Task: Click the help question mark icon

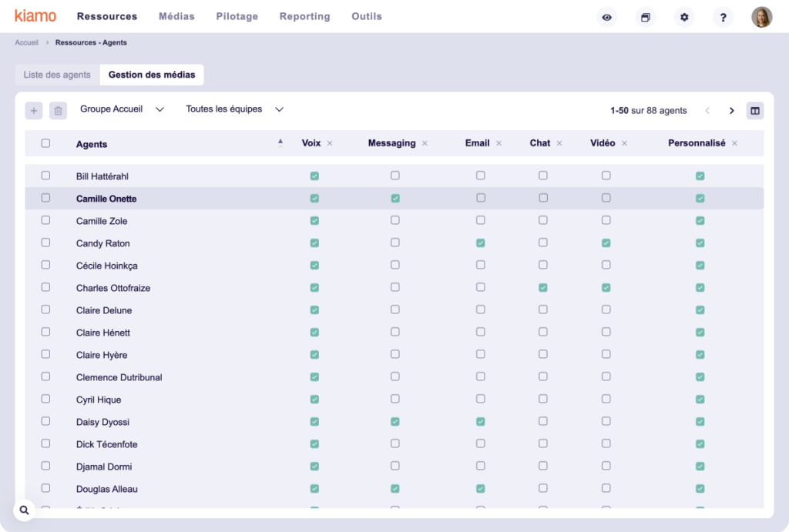Action: [723, 17]
